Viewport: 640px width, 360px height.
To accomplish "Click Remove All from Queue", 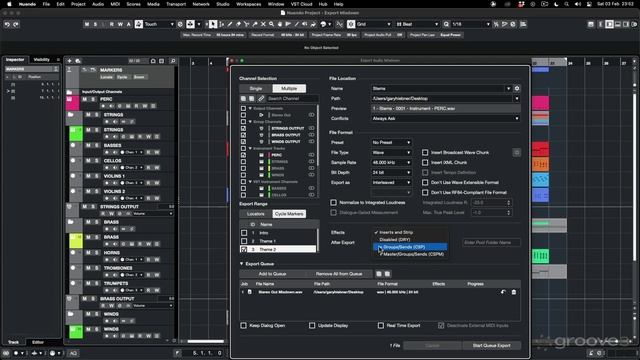I will point(339,274).
